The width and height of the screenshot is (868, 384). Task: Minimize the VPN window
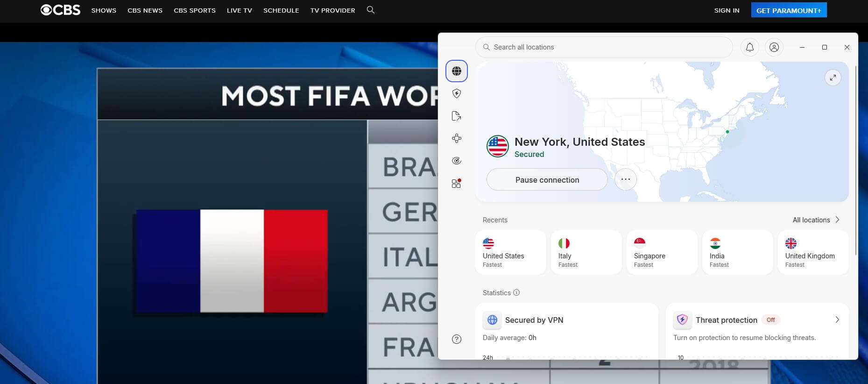[x=802, y=47]
